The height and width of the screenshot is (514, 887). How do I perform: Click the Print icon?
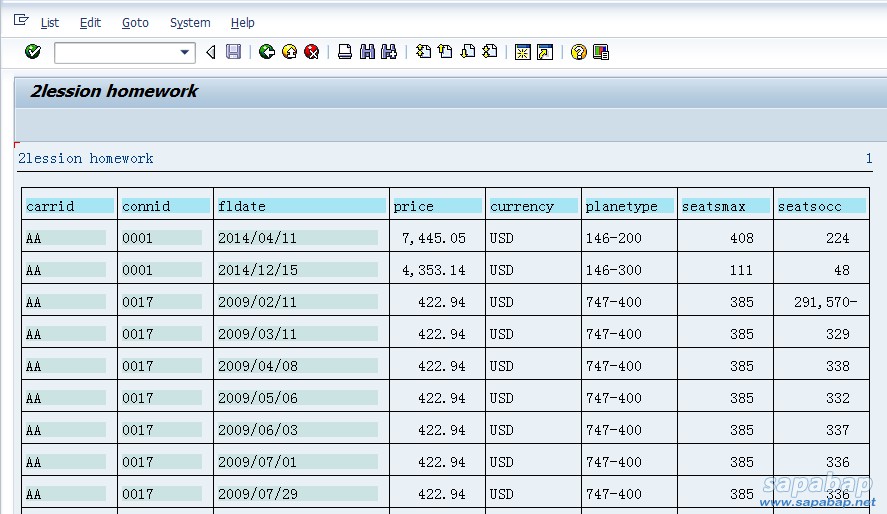345,52
